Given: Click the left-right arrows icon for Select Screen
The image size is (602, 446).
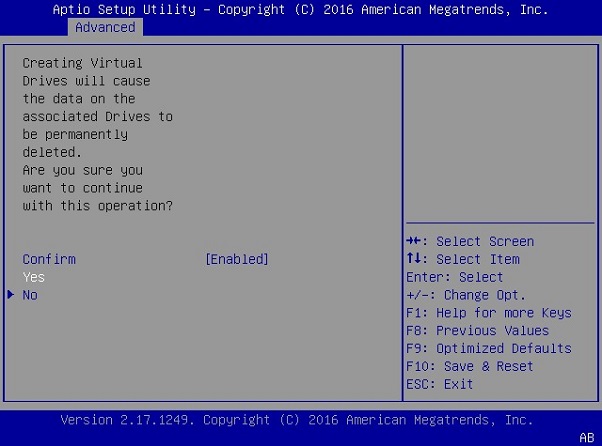Looking at the screenshot, I should click(x=414, y=241).
